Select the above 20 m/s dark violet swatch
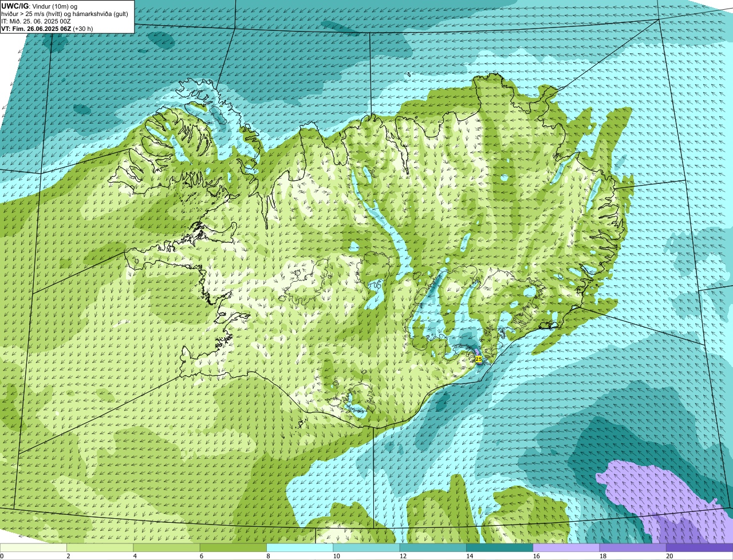The width and height of the screenshot is (733, 560). tap(699, 547)
